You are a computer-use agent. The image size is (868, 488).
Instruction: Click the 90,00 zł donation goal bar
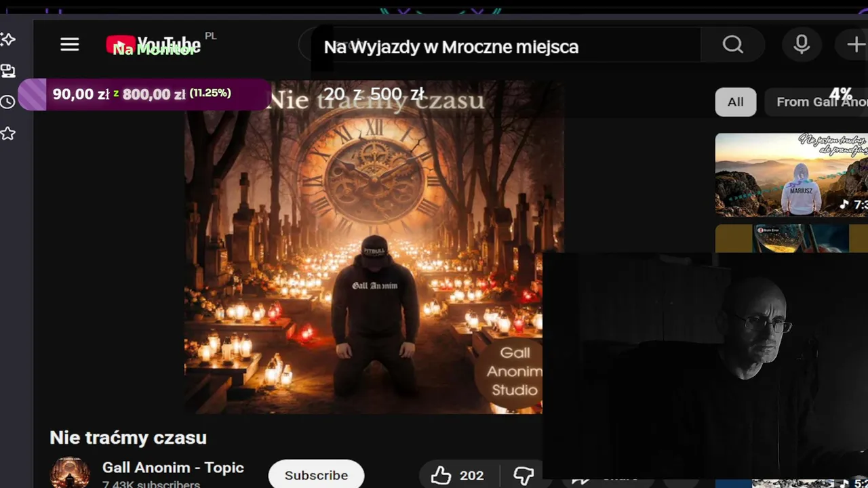tap(144, 94)
